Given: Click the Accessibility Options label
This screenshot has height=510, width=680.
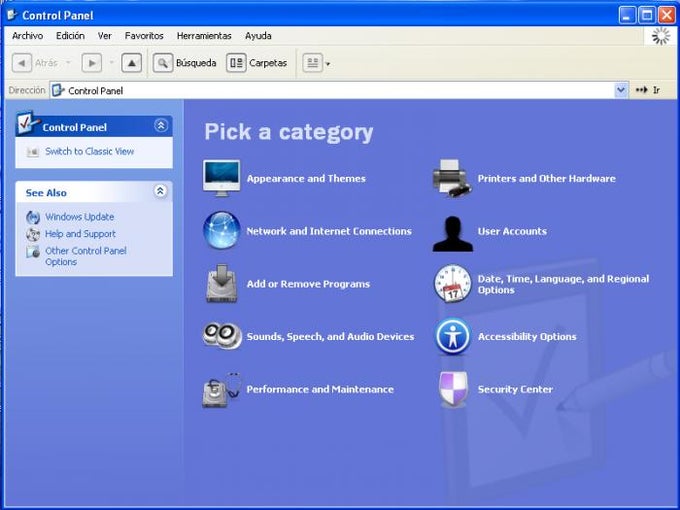Looking at the screenshot, I should pyautogui.click(x=527, y=337).
